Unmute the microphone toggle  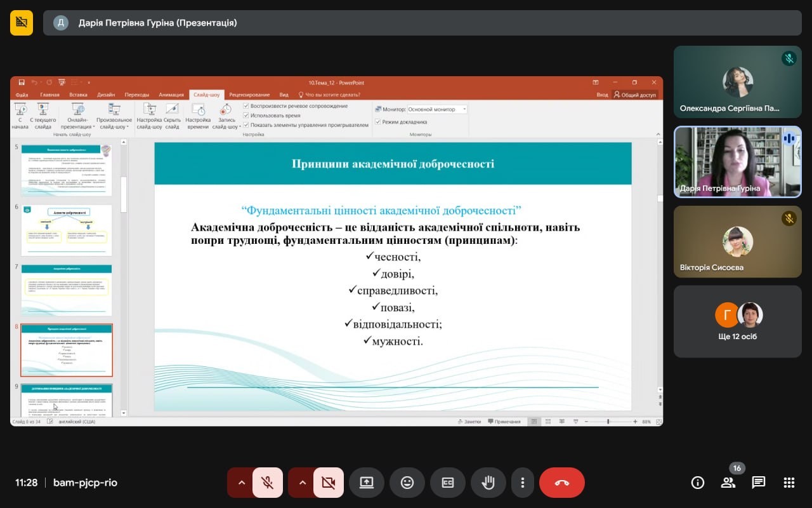click(x=268, y=483)
